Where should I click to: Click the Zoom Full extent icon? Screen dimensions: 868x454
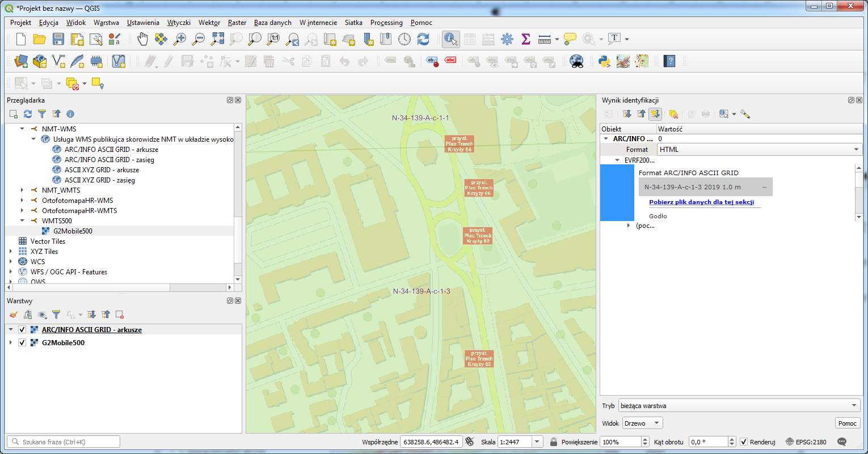(218, 39)
